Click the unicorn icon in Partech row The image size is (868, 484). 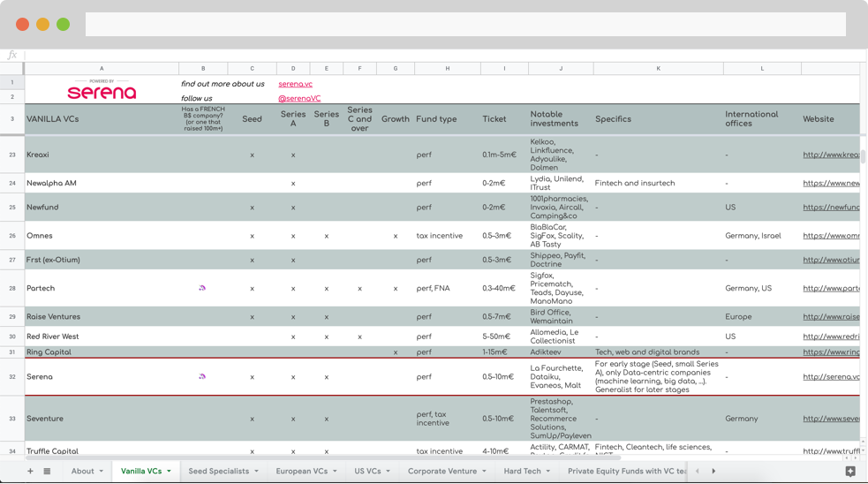202,288
